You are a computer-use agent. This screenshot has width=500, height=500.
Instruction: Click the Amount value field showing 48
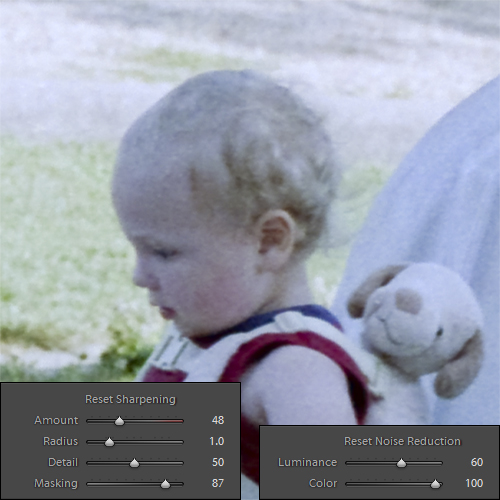click(x=218, y=420)
